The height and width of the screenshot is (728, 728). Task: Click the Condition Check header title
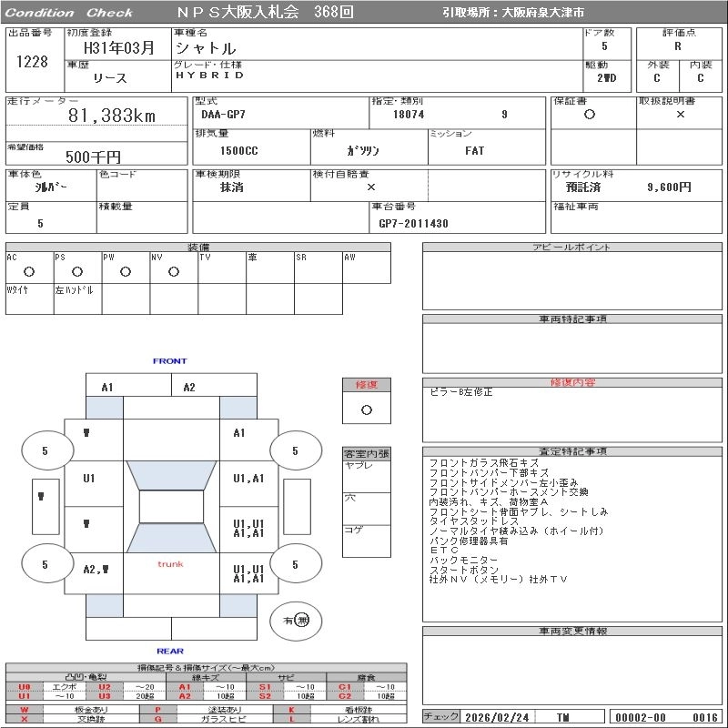click(x=70, y=13)
